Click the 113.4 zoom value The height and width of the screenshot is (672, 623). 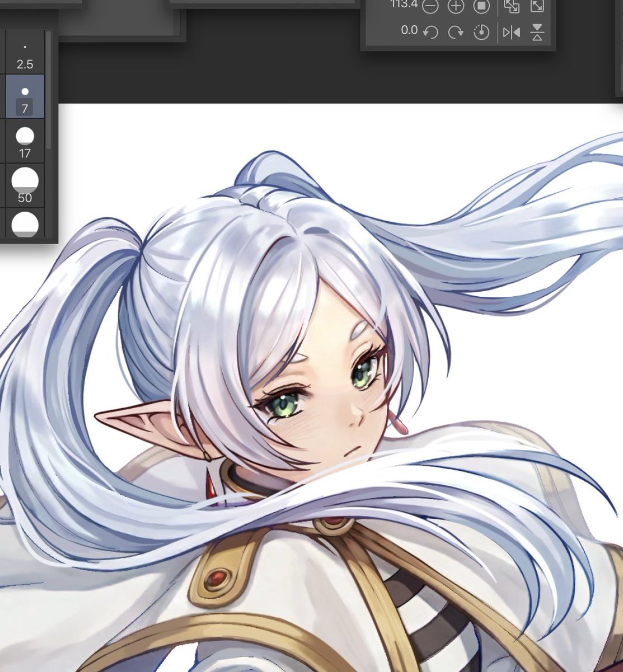click(x=404, y=4)
